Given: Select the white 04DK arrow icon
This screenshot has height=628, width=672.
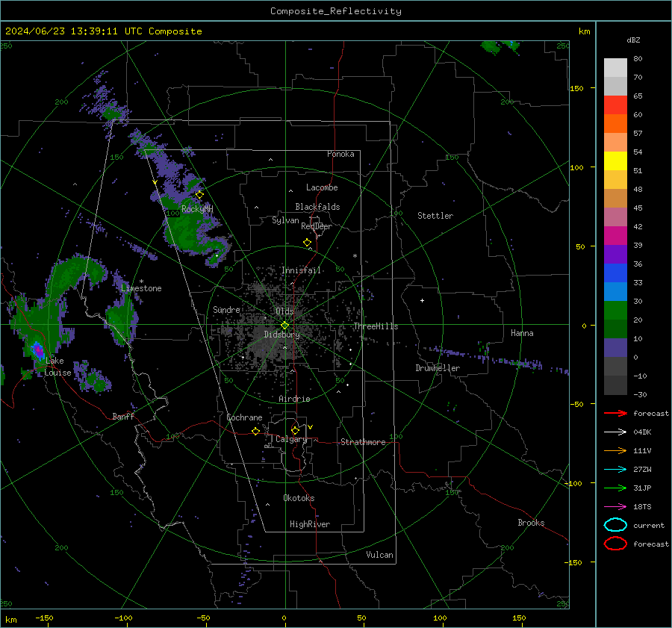Looking at the screenshot, I should coord(615,432).
